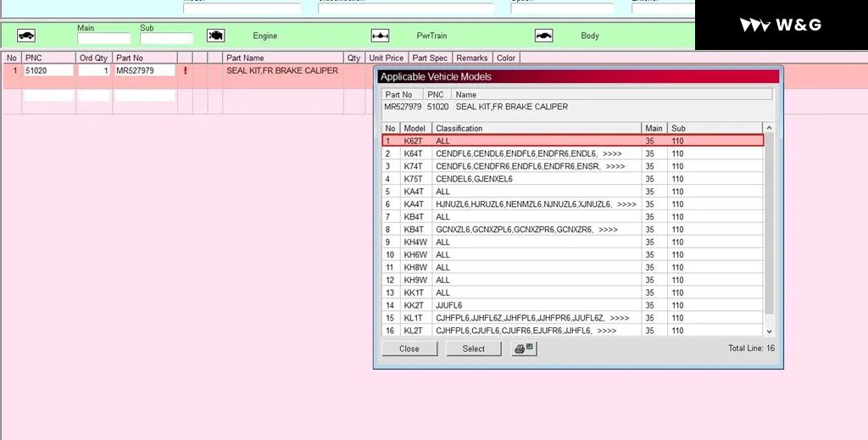
Task: Open the PwrTrain group icon
Action: (380, 36)
